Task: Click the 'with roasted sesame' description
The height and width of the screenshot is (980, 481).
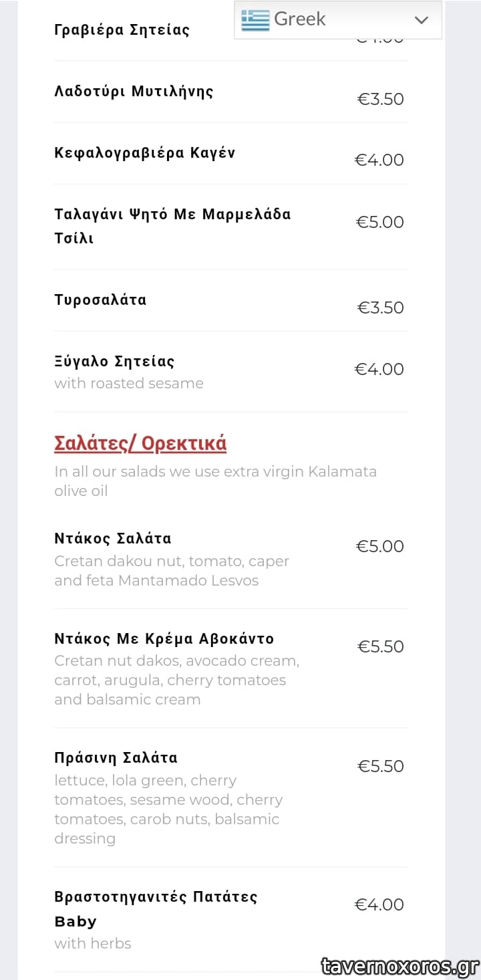Action: (129, 384)
